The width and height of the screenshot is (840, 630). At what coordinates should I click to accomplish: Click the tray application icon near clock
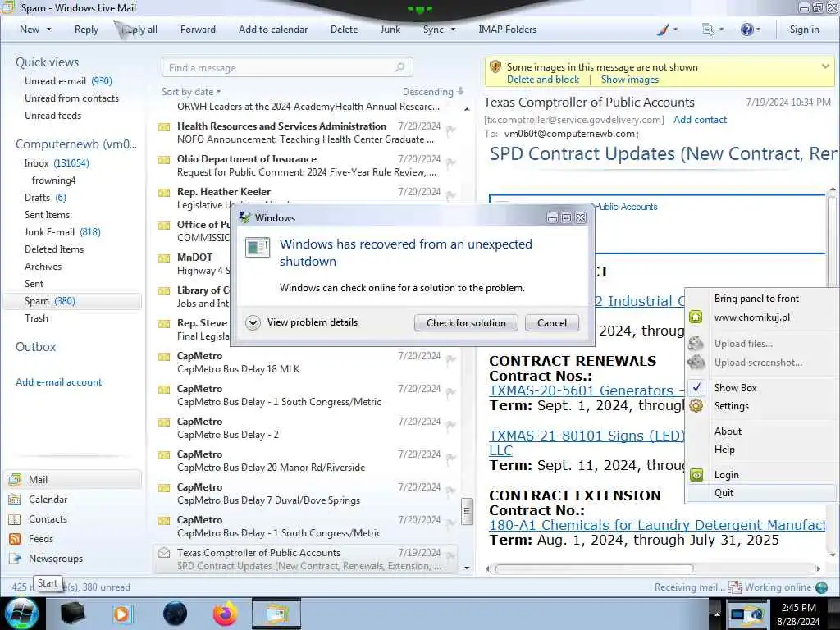[748, 614]
